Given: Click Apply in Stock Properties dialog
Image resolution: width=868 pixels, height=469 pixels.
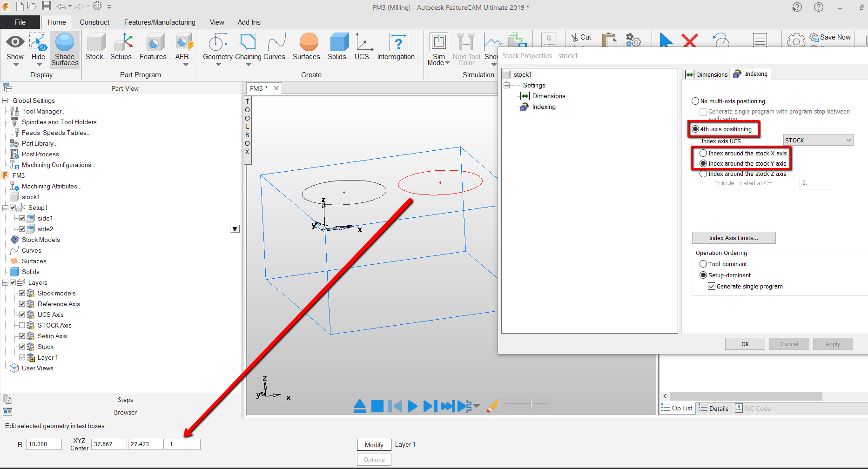Looking at the screenshot, I should (x=833, y=344).
